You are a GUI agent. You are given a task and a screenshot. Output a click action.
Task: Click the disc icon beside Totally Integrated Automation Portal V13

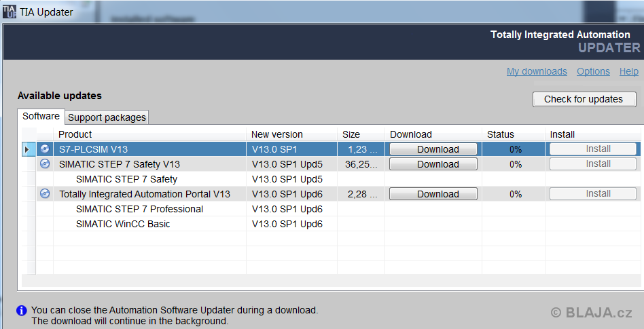coord(45,193)
